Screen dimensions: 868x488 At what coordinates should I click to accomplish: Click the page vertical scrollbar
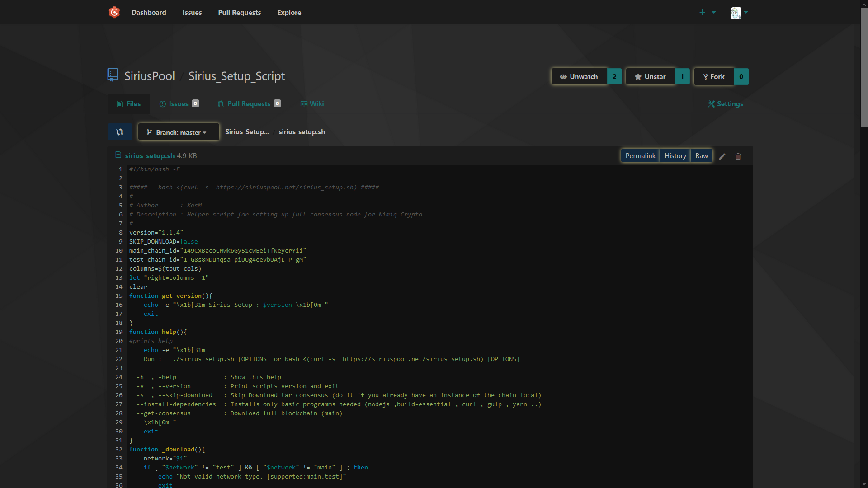click(x=864, y=68)
